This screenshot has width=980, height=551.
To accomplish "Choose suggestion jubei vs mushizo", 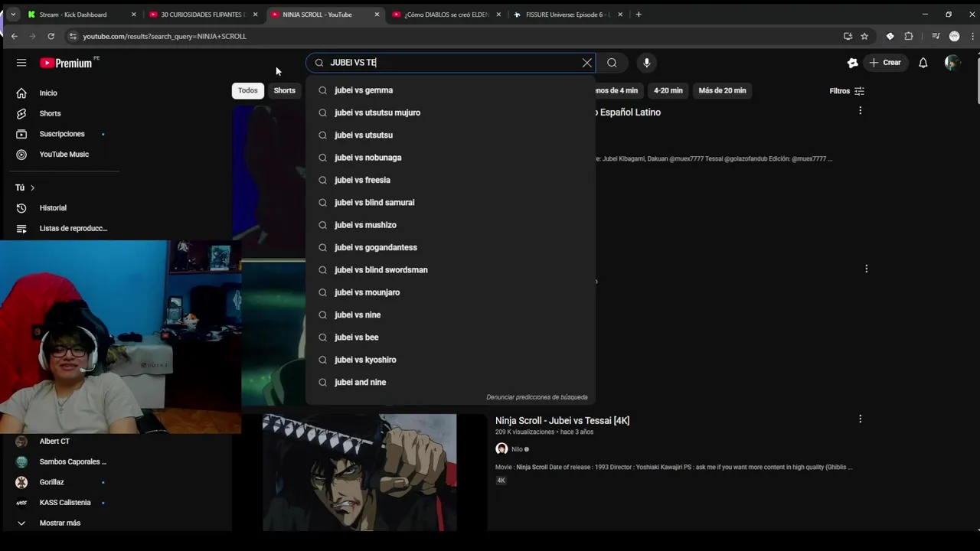I will [450, 225].
